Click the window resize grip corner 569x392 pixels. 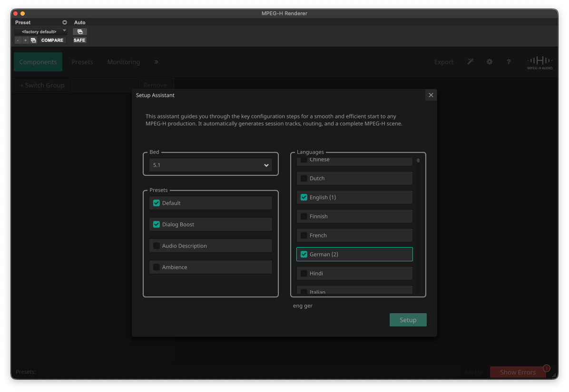pyautogui.click(x=554, y=375)
